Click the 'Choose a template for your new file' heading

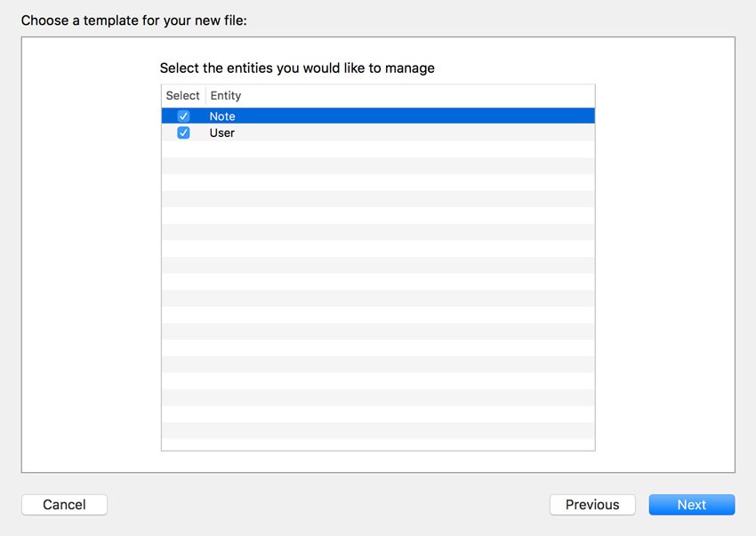(x=134, y=20)
